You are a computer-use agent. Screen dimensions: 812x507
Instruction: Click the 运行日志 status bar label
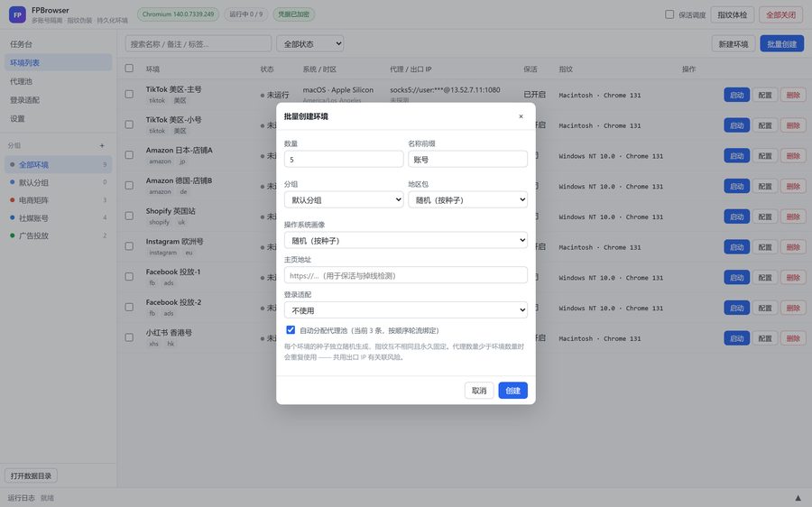click(x=22, y=498)
